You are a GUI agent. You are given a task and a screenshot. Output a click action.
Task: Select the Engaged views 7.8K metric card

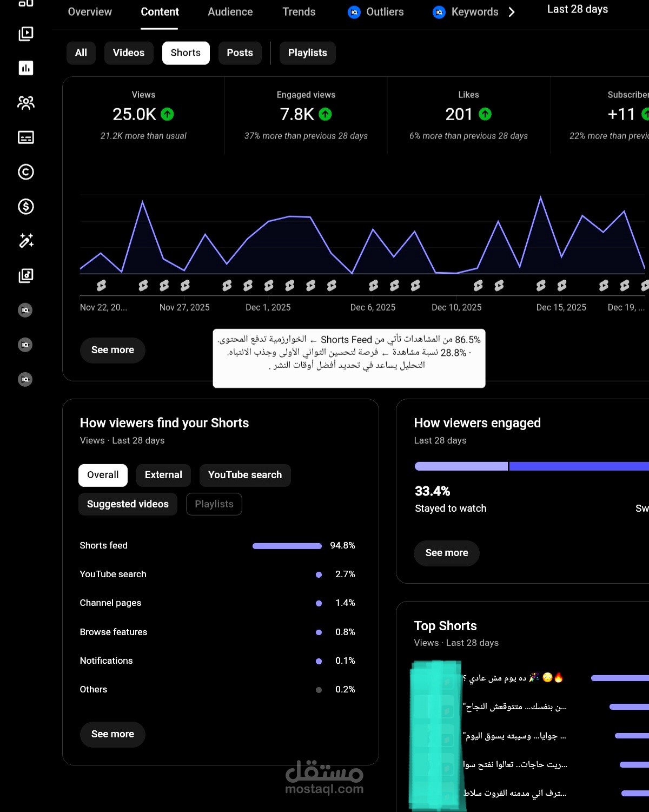306,115
